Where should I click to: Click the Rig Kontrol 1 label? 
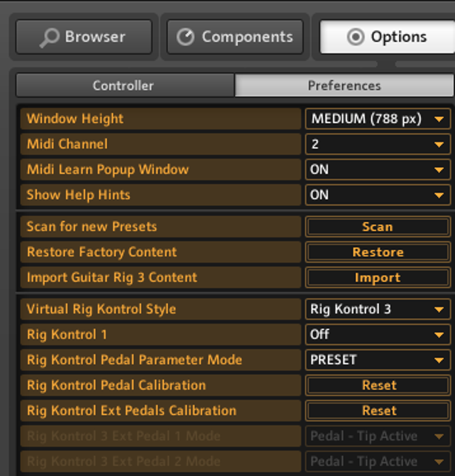[67, 334]
